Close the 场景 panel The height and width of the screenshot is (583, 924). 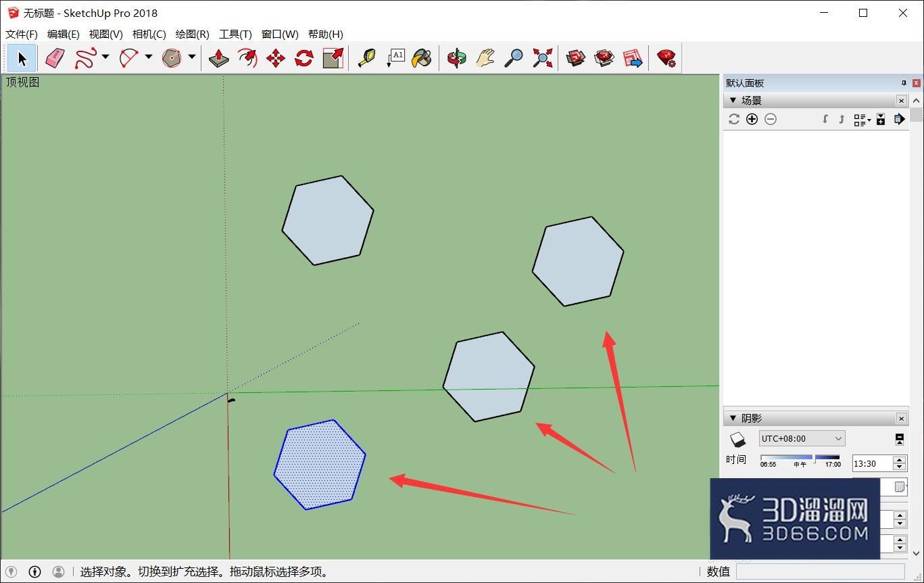click(x=901, y=100)
